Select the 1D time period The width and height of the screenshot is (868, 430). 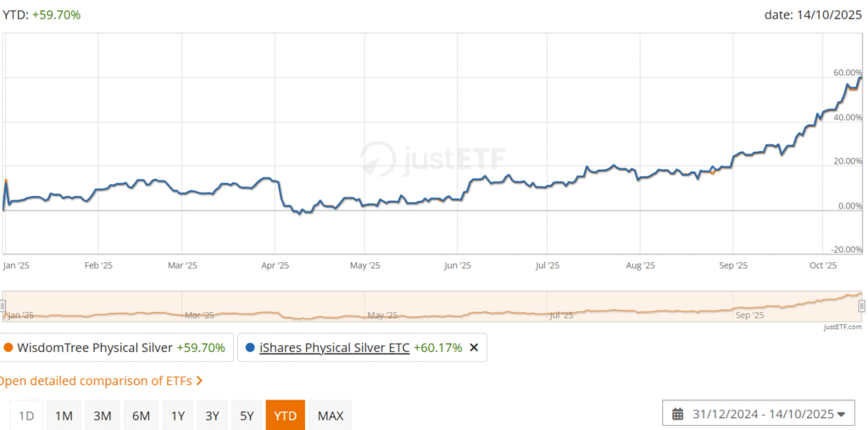[x=26, y=416]
